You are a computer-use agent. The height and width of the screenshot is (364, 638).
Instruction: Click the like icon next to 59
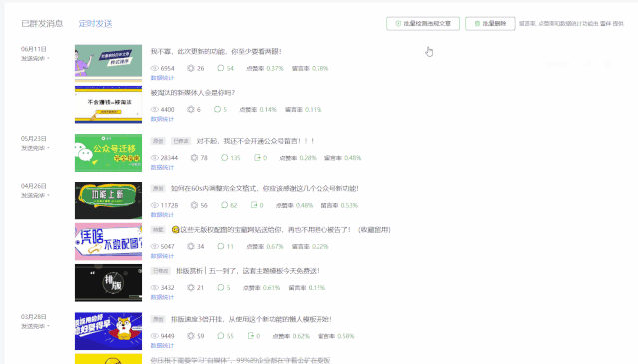pos(190,336)
